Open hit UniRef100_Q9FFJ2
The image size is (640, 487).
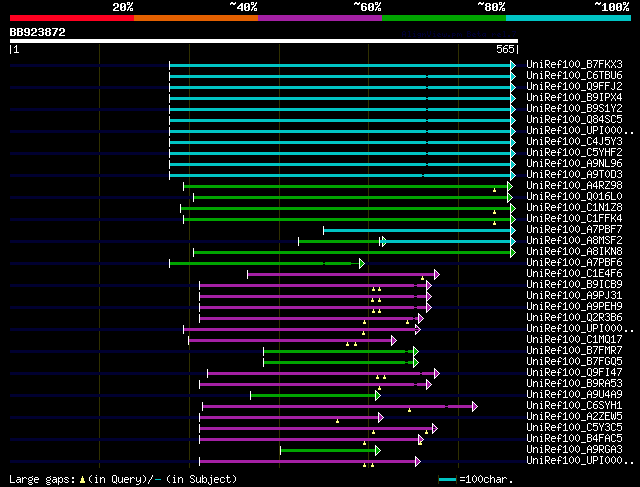[x=574, y=87]
